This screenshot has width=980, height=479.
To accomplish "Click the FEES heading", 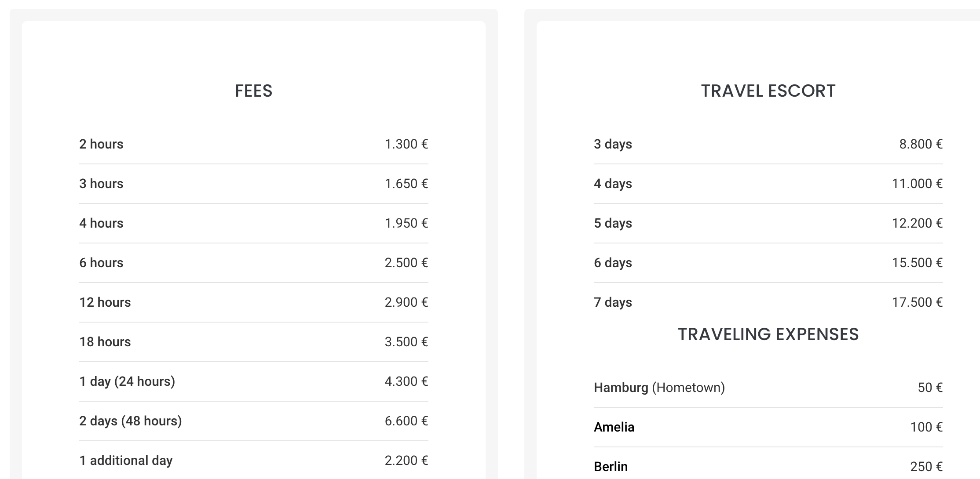I will pyautogui.click(x=254, y=91).
